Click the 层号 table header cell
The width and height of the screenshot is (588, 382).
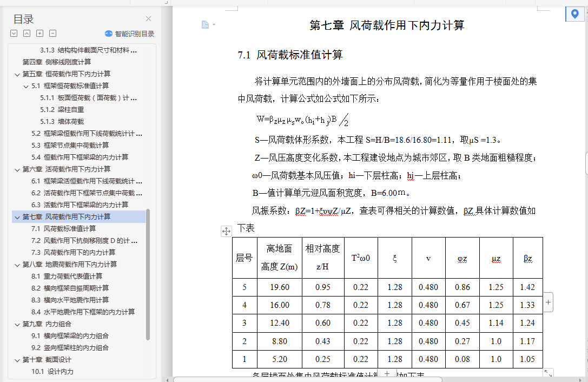(245, 258)
